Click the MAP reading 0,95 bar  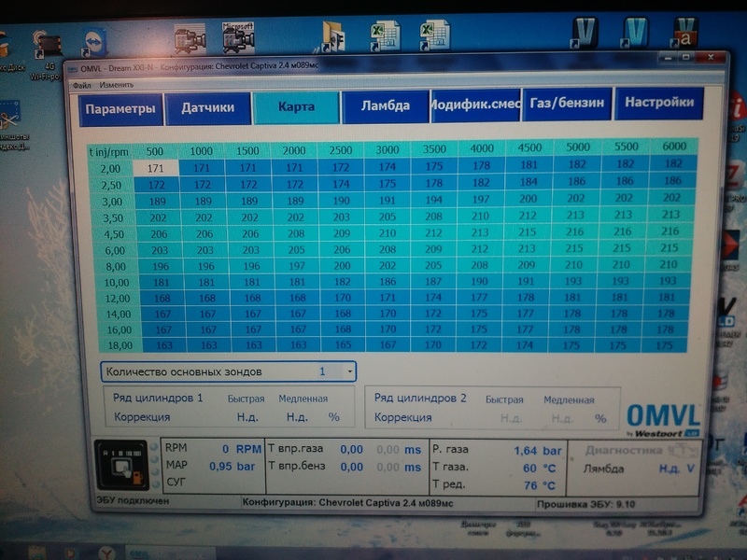[232, 467]
